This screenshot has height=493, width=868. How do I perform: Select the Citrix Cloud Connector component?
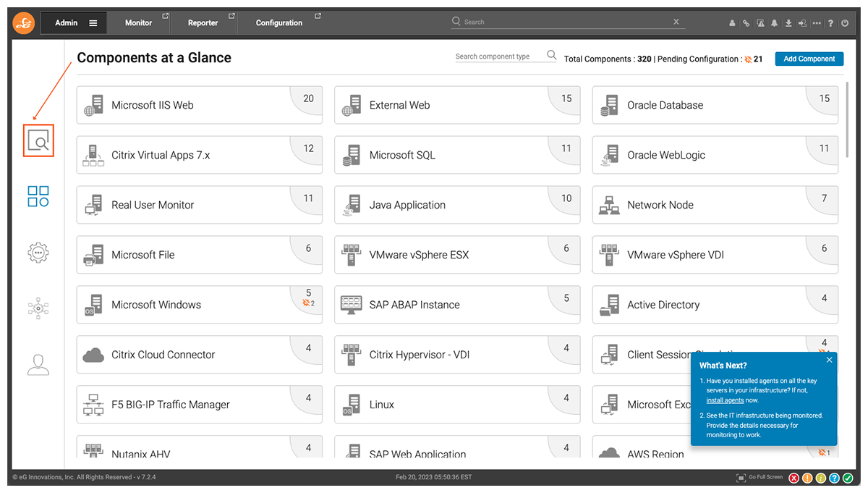click(200, 355)
